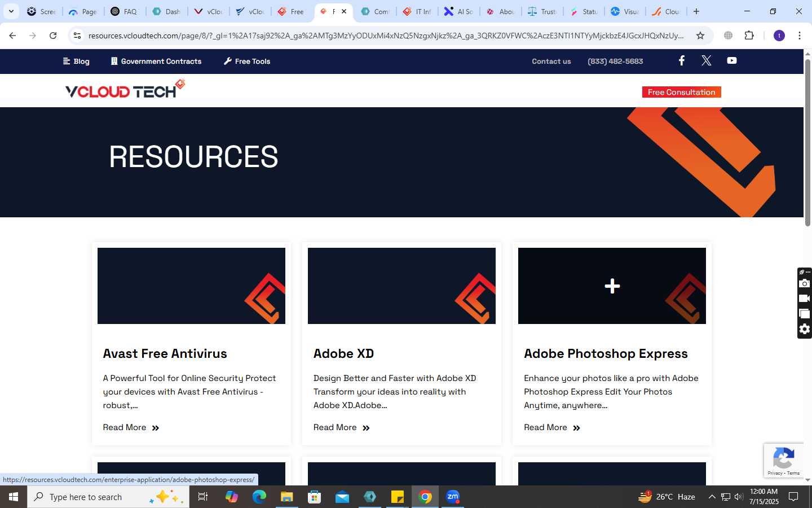Open the Chrome profile avatar menu
The height and width of the screenshot is (508, 812).
click(779, 36)
